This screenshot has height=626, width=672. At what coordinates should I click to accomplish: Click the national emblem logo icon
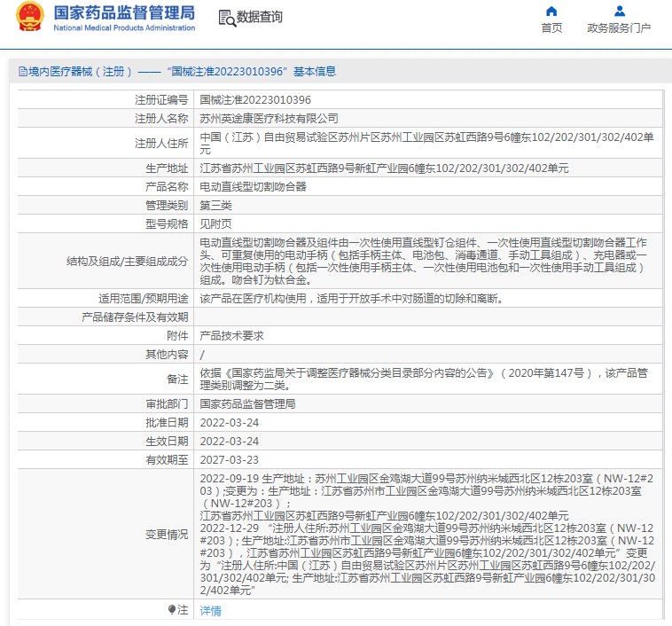[x=30, y=17]
